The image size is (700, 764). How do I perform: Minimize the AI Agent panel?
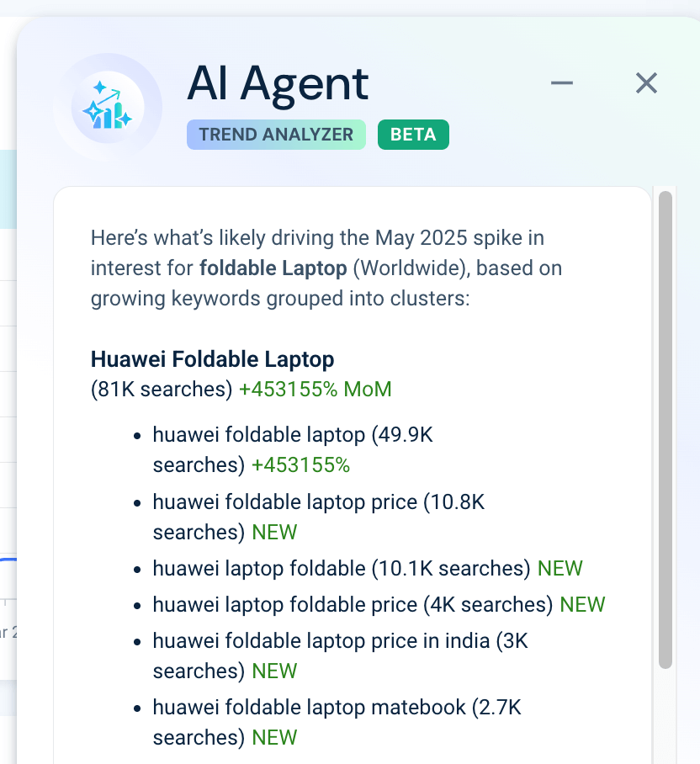(561, 82)
